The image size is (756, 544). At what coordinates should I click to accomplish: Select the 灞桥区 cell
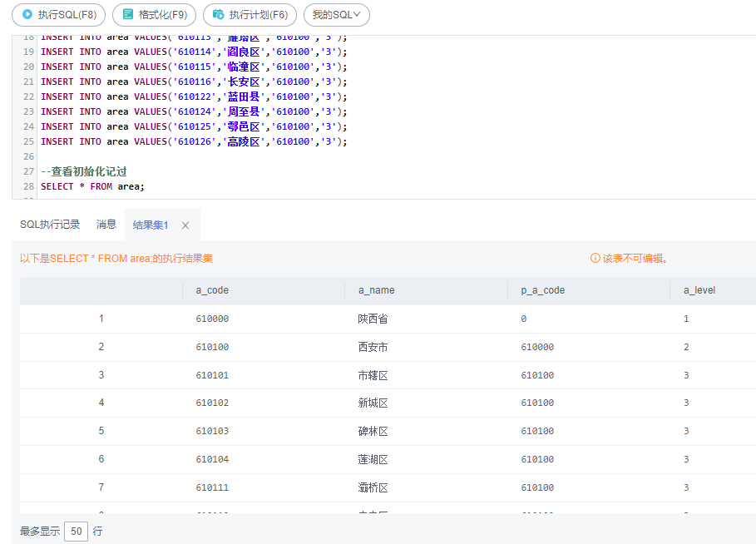click(373, 487)
